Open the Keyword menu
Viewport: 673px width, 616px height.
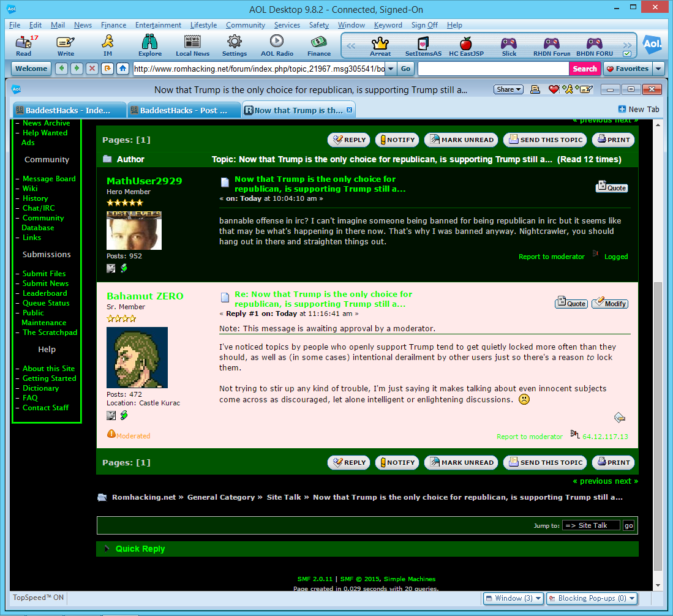[388, 25]
